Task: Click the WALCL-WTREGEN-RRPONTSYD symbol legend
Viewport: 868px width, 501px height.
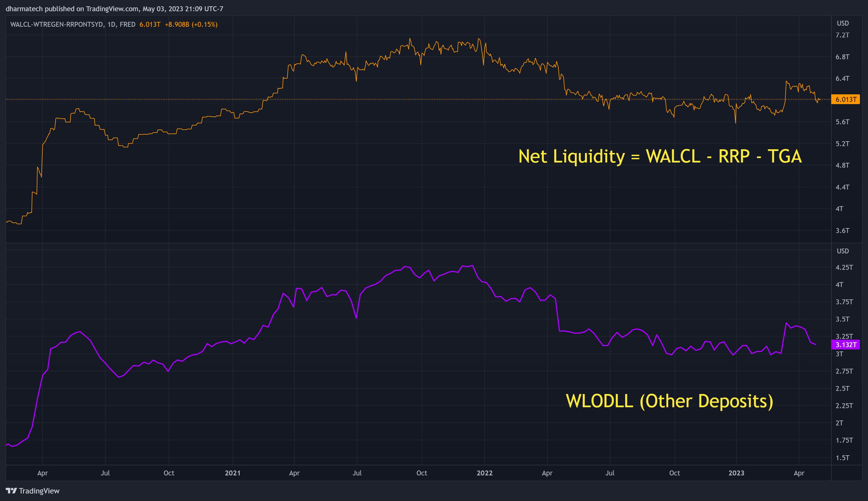Action: point(56,24)
